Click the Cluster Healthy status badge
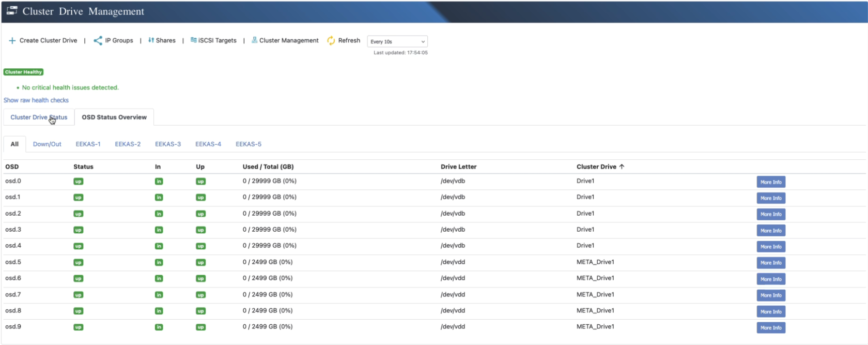Viewport: 868px width, 345px height. click(23, 72)
